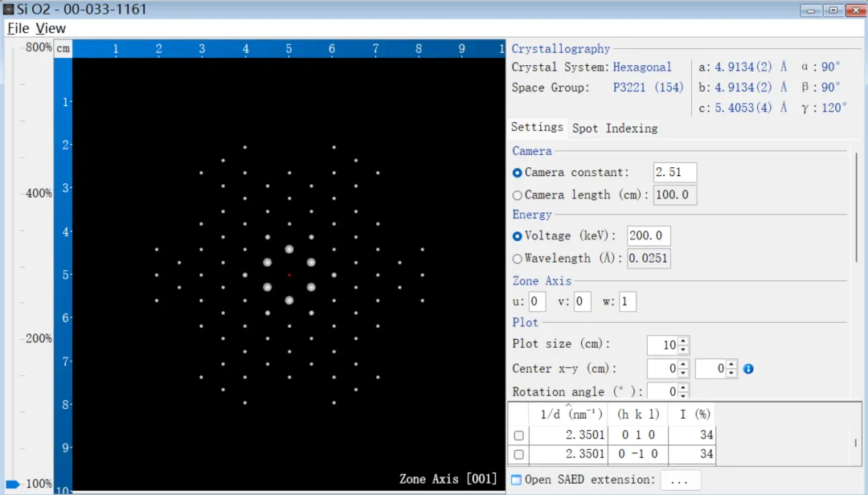
Task: Decrease Plot size with down arrow
Action: pos(683,350)
